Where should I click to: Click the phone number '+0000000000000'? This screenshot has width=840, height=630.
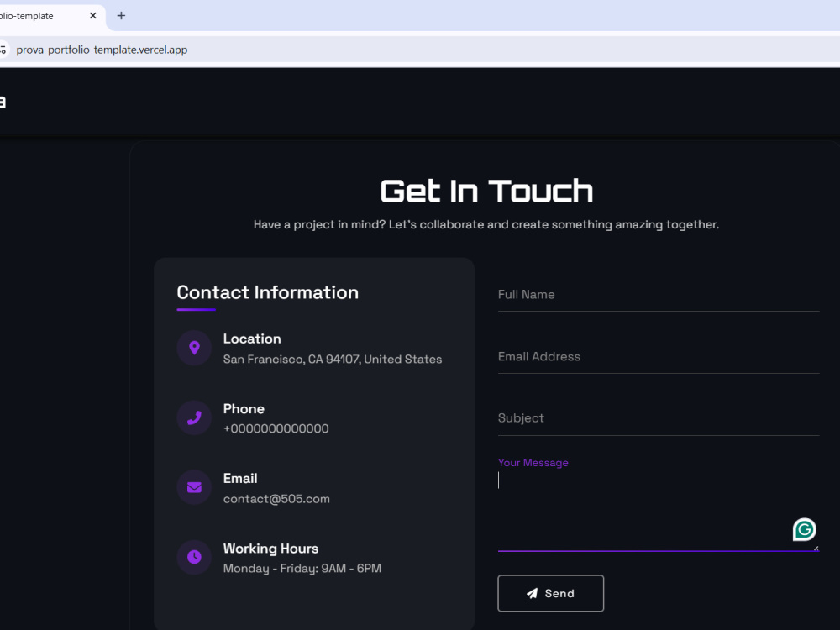pos(276,428)
